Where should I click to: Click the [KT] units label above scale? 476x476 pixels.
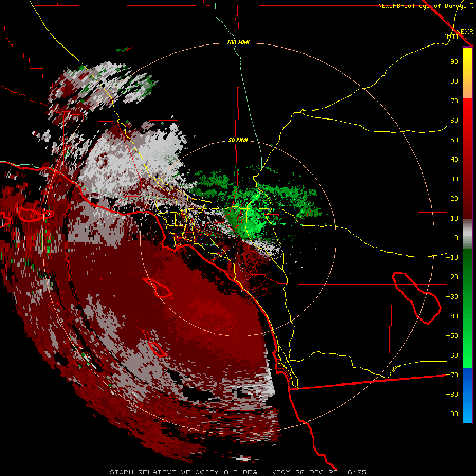click(452, 36)
